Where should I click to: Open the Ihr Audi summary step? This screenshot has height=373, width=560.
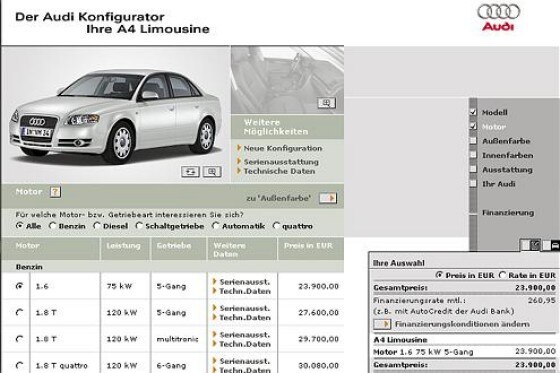(499, 184)
